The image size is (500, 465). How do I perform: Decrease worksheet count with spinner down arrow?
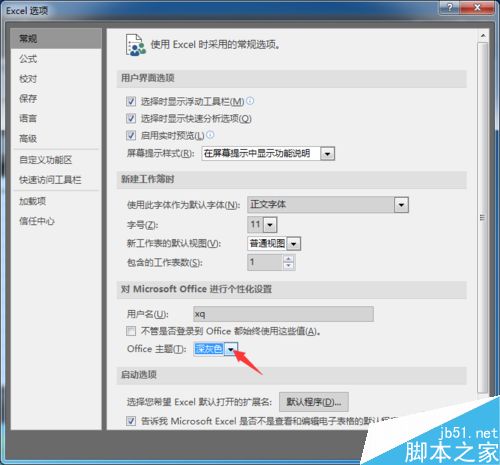[x=288, y=266]
